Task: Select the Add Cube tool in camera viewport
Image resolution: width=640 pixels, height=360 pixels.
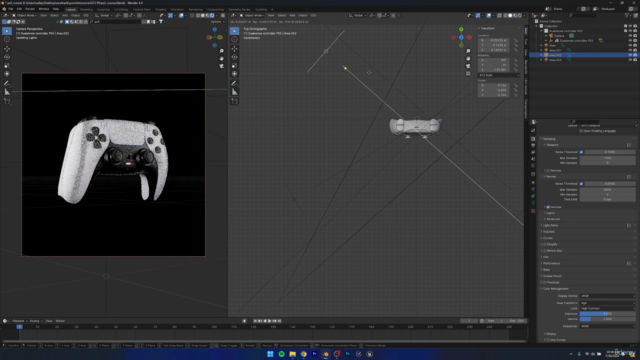Action: pos(7,101)
